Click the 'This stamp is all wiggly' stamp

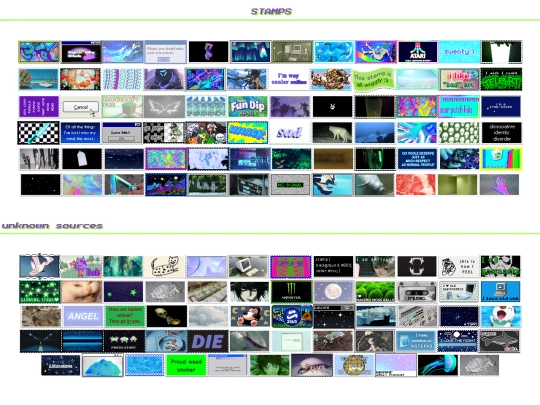coord(374,80)
